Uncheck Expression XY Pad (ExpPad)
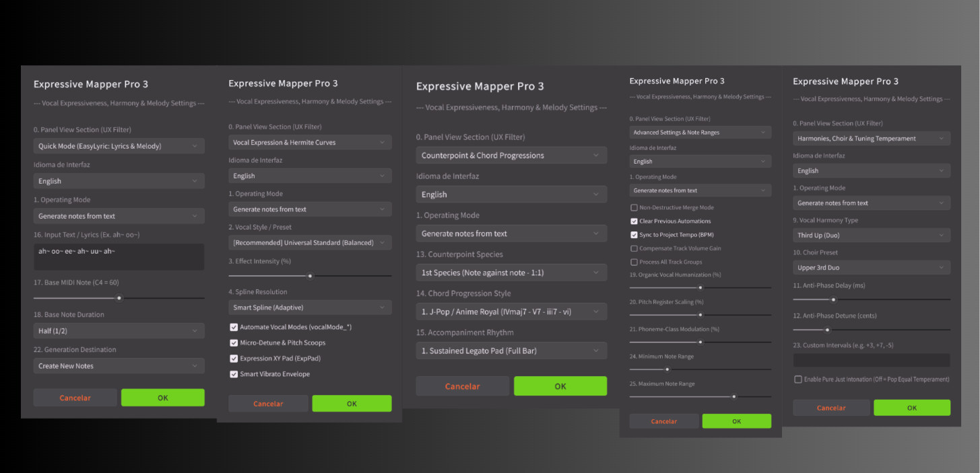The image size is (980, 473). click(x=234, y=359)
